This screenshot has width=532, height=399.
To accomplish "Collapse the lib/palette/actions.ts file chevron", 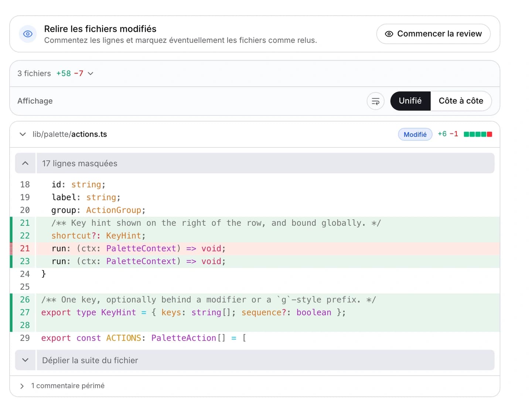I will click(23, 134).
